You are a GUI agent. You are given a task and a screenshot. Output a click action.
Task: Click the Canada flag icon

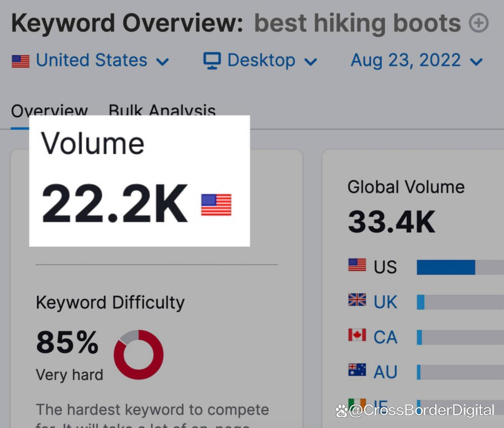(x=357, y=335)
